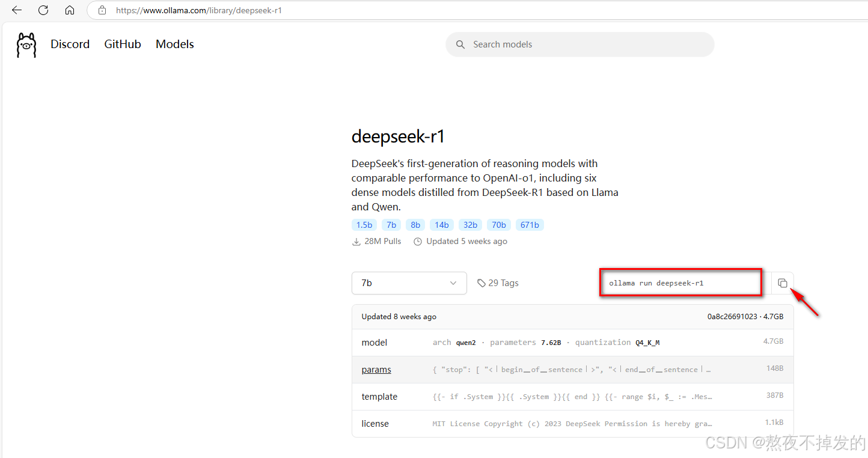868x458 pixels.
Task: Click the download icon next to 28M Pulls
Action: click(x=356, y=242)
